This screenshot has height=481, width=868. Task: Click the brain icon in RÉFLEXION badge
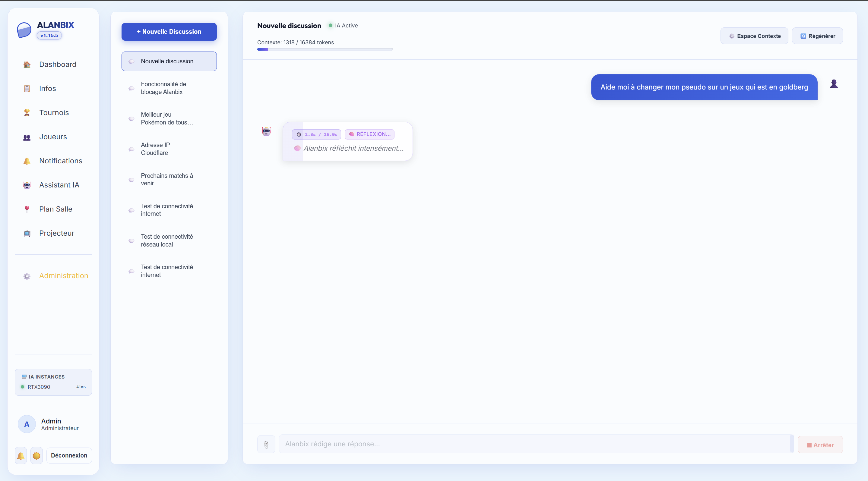[351, 134]
